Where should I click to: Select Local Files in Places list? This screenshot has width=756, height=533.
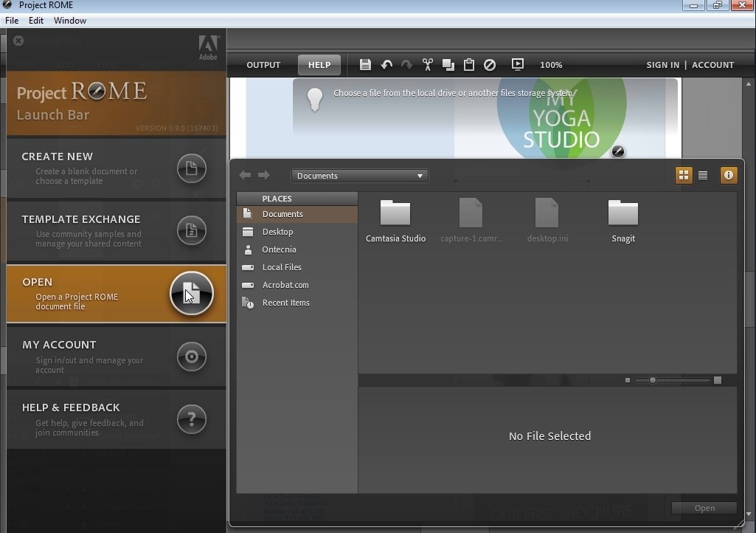[297, 267]
